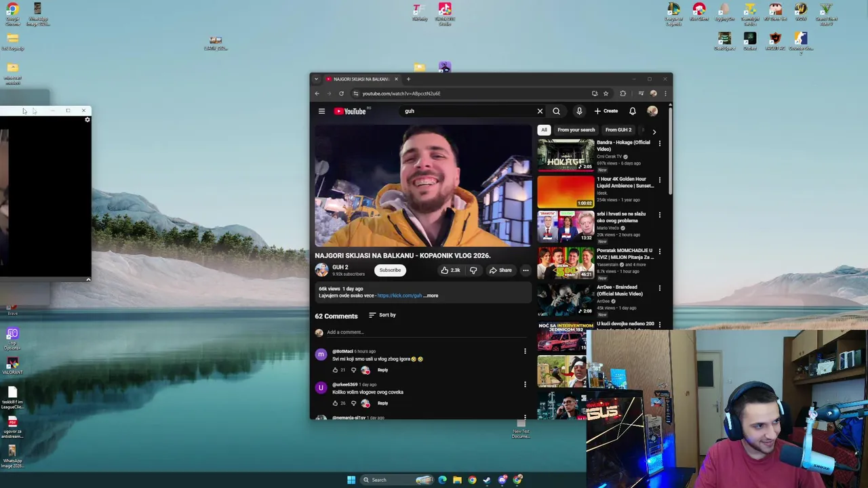Go back in the Chrome window

[x=317, y=94]
